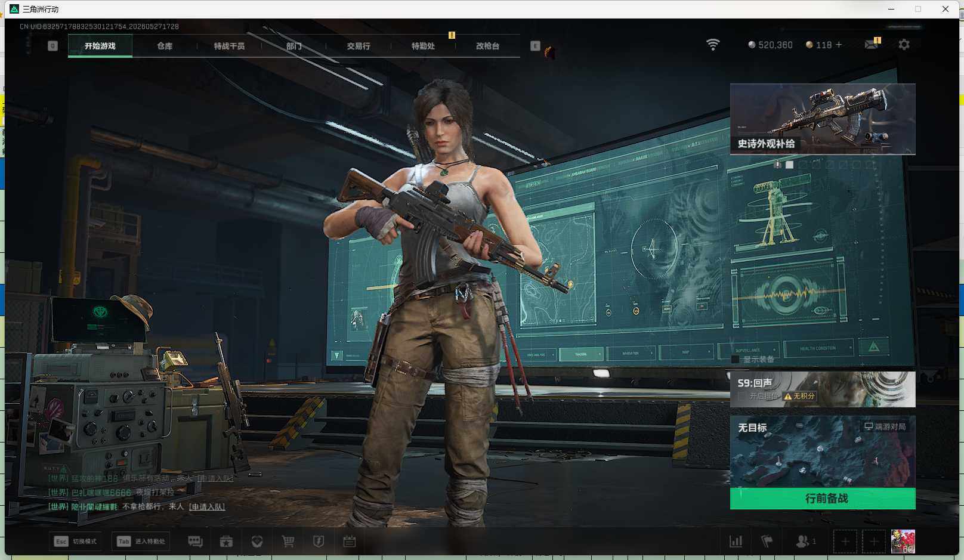
Task: Select the 无目标 map card
Action: pos(823,451)
